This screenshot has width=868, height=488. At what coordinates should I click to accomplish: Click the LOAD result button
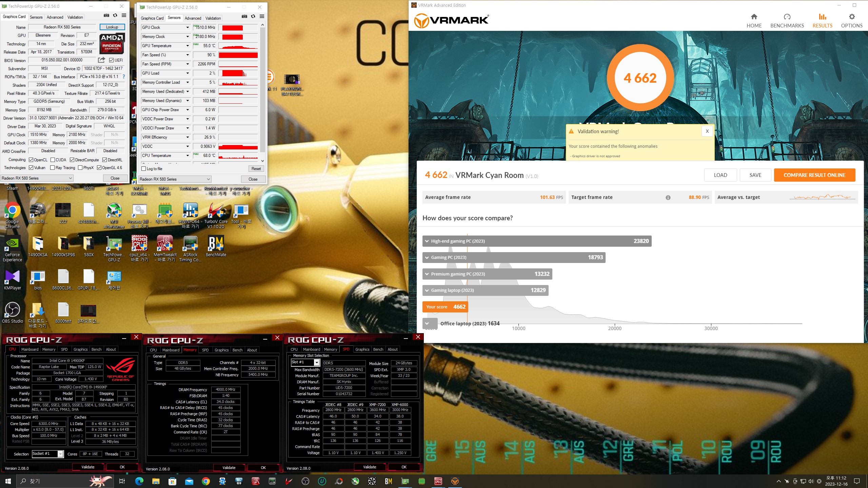(721, 175)
